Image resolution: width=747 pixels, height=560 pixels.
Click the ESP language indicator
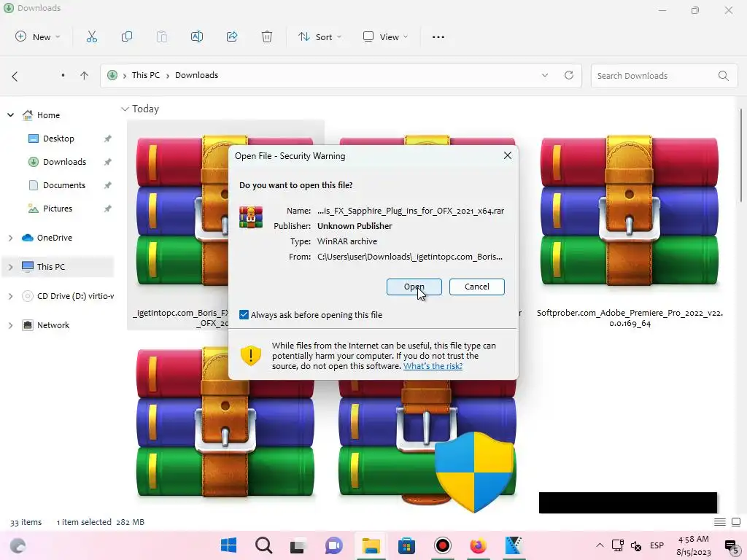pos(657,545)
